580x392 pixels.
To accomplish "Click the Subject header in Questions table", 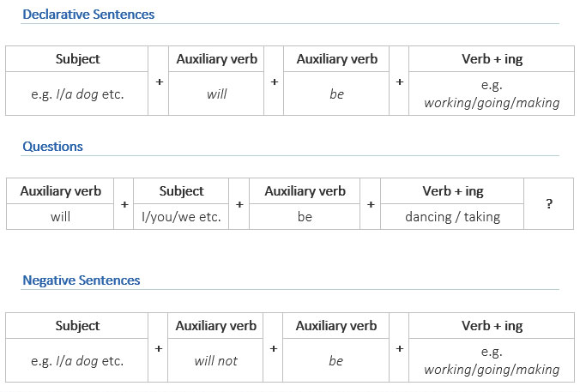I will pyautogui.click(x=181, y=191).
